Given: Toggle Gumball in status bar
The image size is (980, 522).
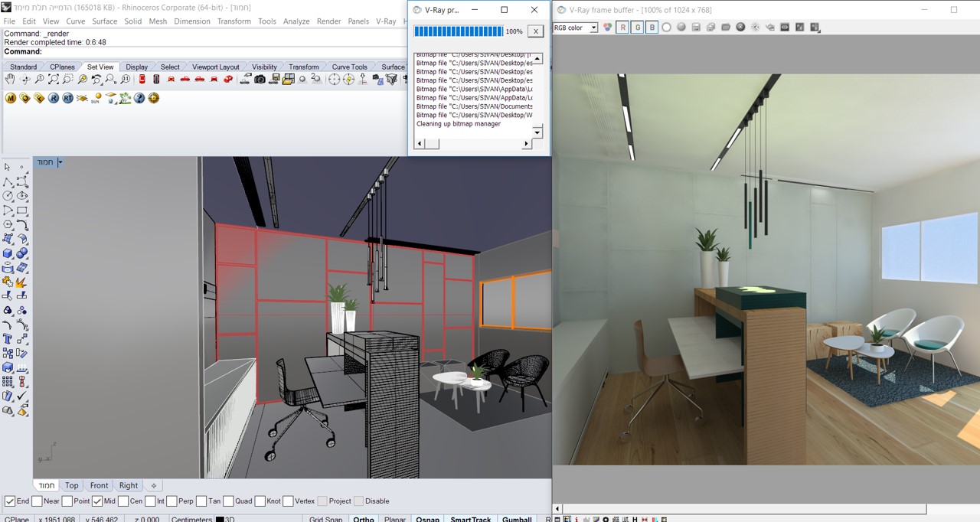Looking at the screenshot, I should [517, 519].
